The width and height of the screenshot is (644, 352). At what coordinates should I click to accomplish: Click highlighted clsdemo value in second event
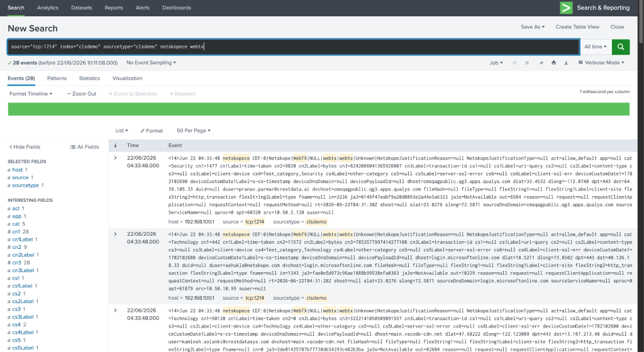[316, 298]
